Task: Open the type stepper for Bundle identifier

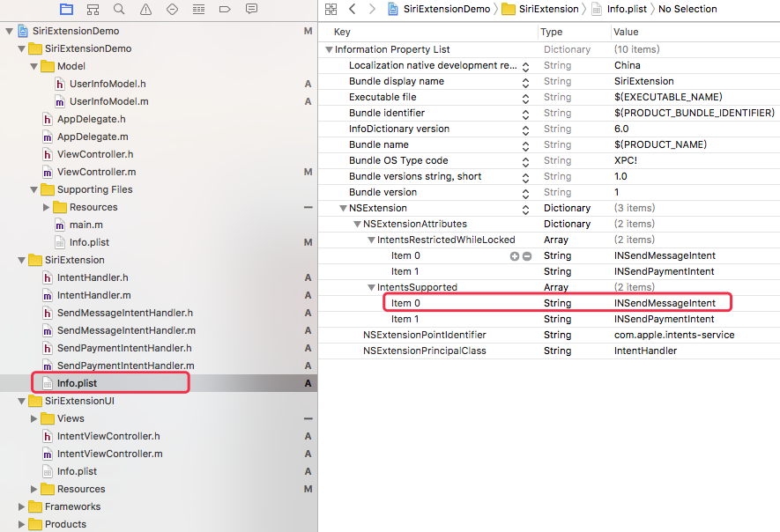Action: coord(525,113)
